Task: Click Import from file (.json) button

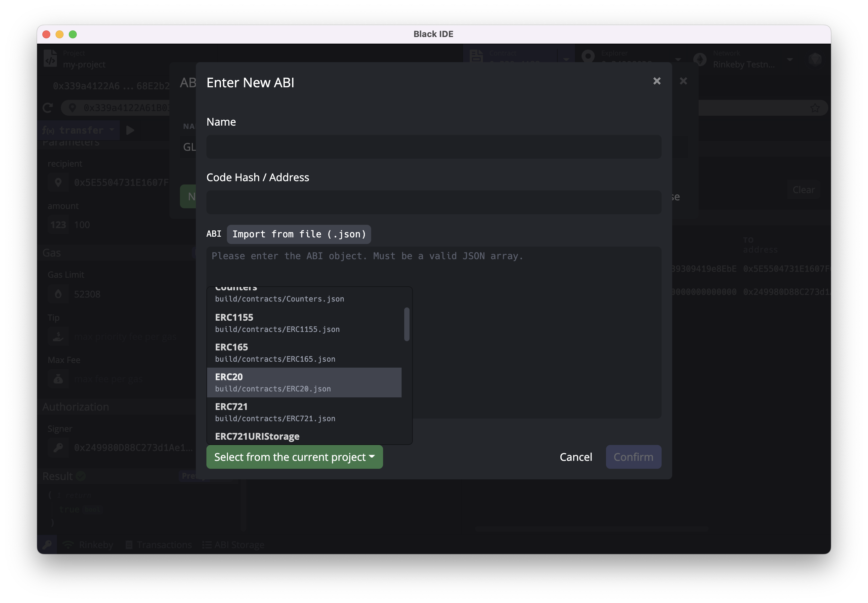Action: point(299,234)
